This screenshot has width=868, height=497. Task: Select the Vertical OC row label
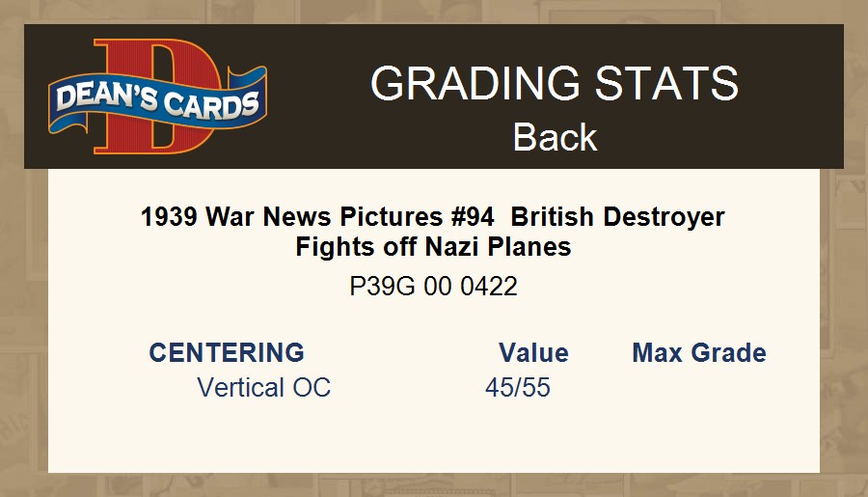click(263, 387)
